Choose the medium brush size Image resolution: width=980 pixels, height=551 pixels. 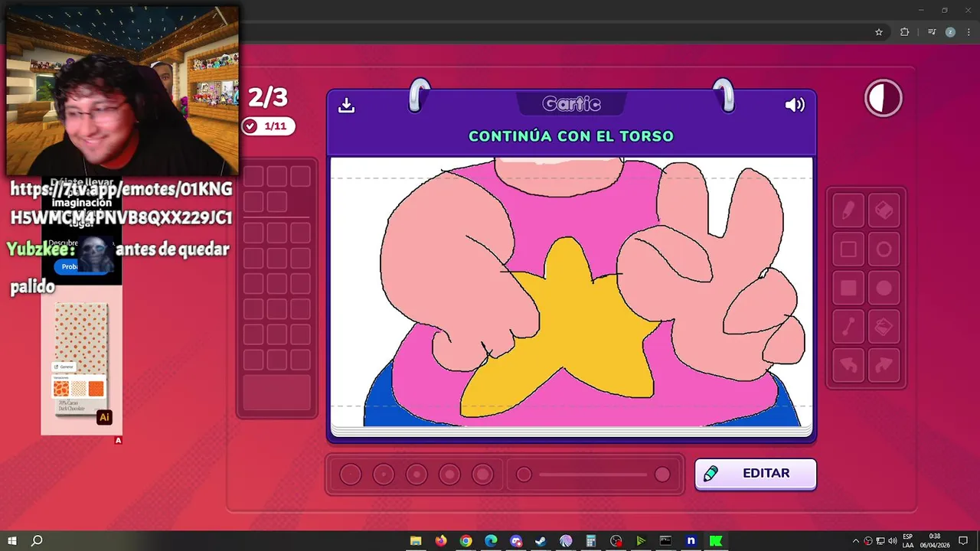coord(416,474)
